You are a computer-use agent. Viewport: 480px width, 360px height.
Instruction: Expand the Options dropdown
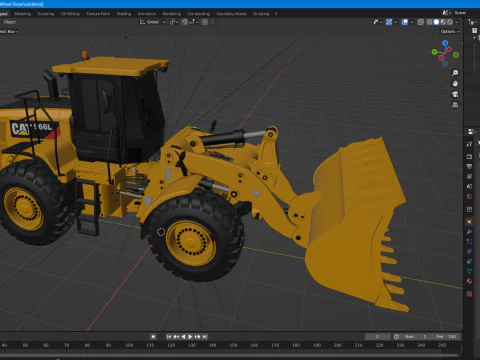[450, 32]
